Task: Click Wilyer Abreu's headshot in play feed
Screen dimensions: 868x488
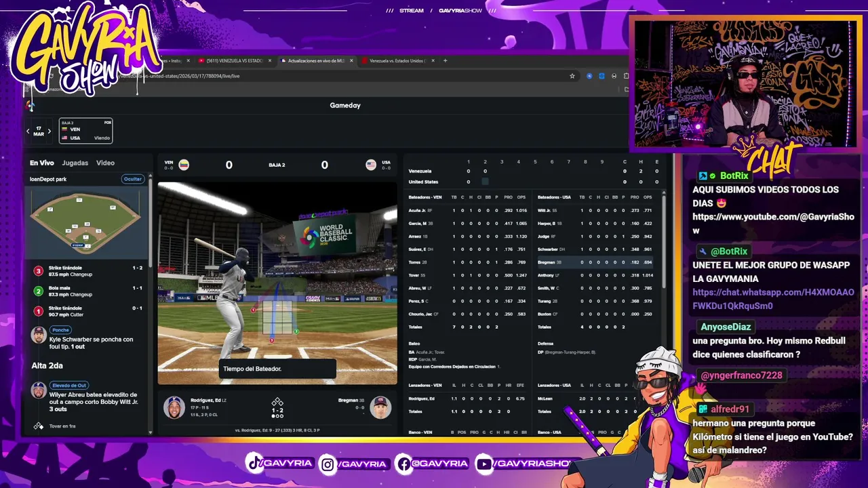Action: [39, 390]
